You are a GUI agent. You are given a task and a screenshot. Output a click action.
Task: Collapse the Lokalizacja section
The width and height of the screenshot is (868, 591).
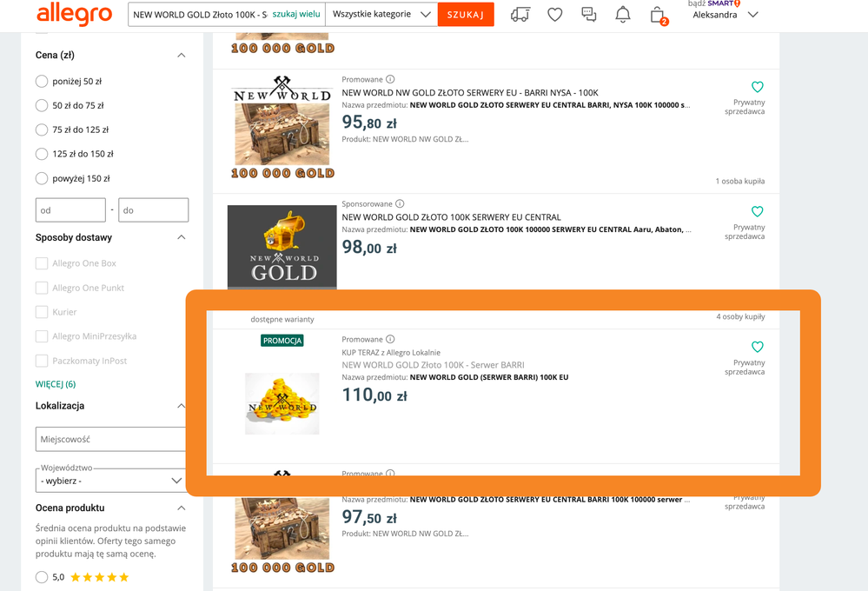pyautogui.click(x=181, y=406)
